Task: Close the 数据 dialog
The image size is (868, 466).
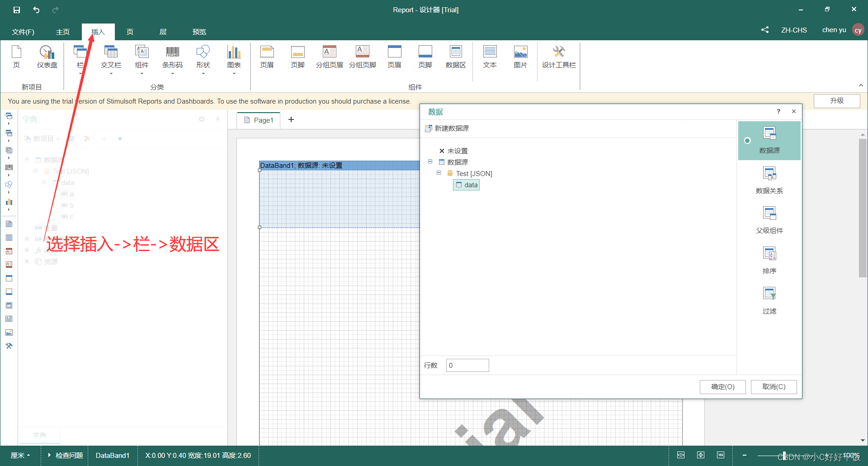Action: (794, 111)
